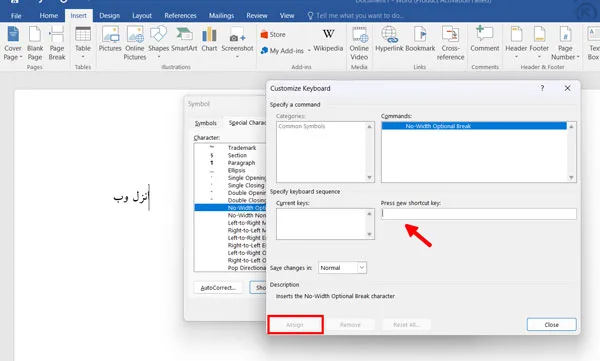
Task: Click in the Press new shortcut key field
Action: 479,214
